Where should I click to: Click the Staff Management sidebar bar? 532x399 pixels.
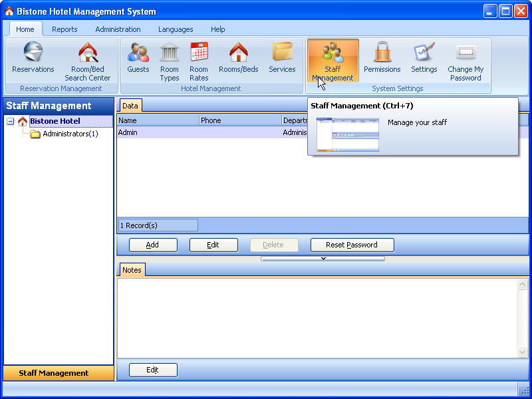[59, 373]
